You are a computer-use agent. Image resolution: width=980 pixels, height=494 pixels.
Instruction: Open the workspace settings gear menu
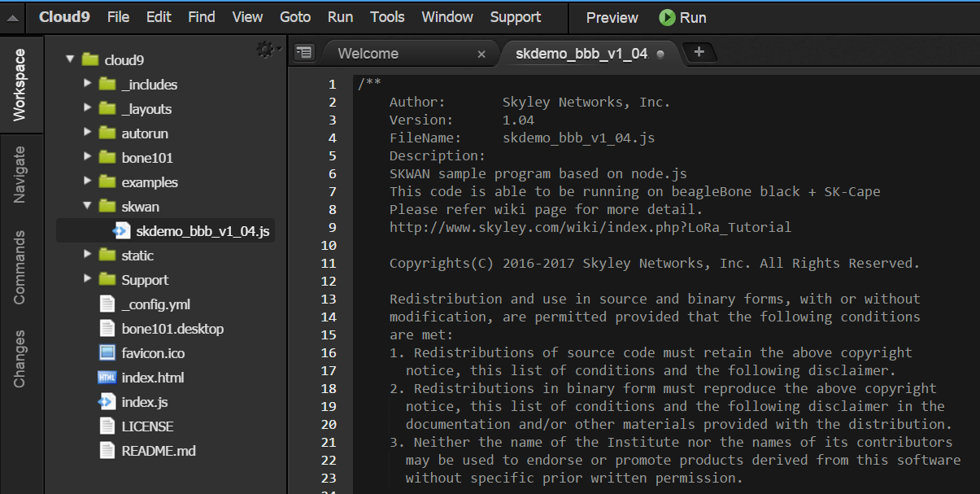pyautogui.click(x=266, y=50)
